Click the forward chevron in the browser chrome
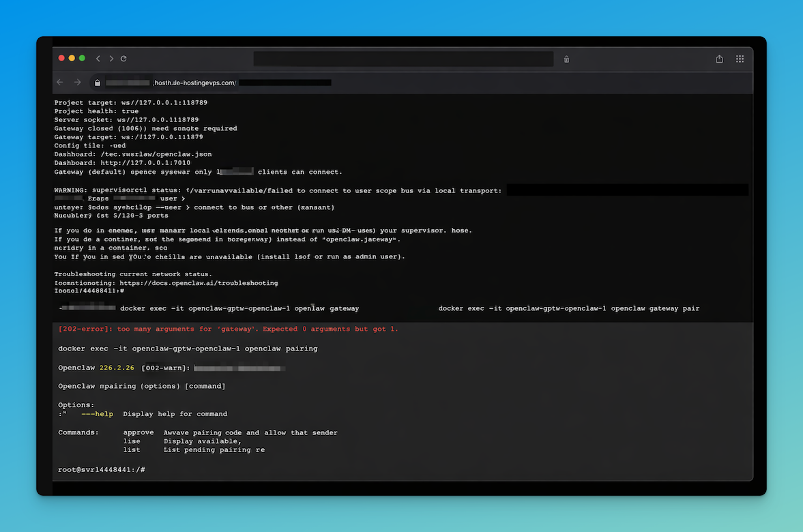 (x=111, y=59)
